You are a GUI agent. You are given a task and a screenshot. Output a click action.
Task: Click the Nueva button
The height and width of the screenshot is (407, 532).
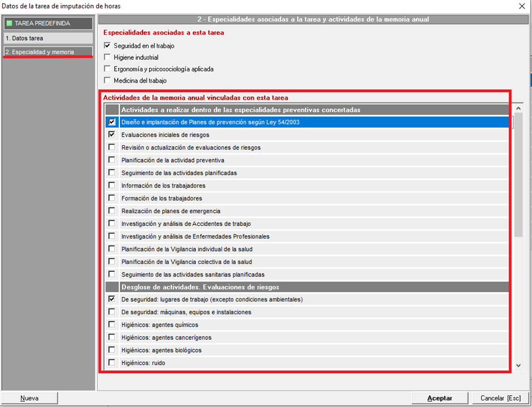[29, 398]
